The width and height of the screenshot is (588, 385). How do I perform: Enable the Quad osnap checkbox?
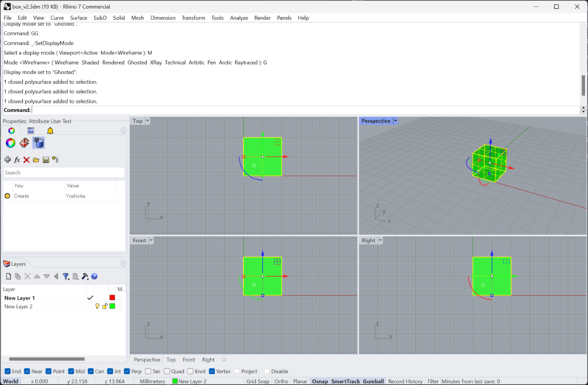[167, 371]
